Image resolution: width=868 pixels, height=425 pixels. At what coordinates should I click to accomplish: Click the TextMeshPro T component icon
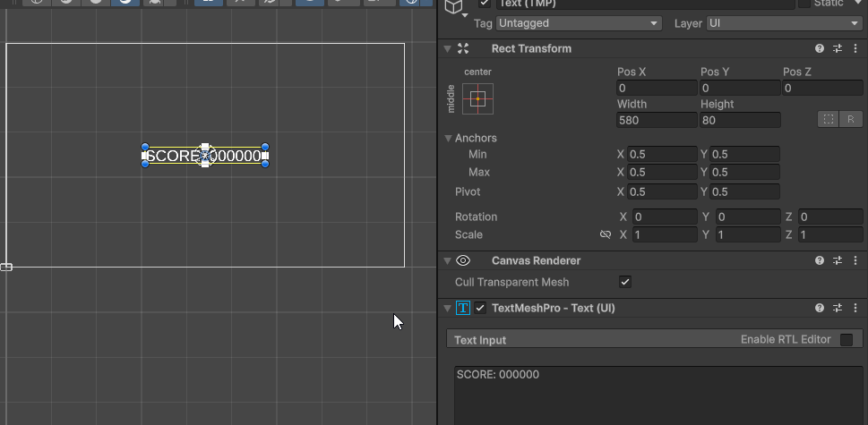(463, 308)
